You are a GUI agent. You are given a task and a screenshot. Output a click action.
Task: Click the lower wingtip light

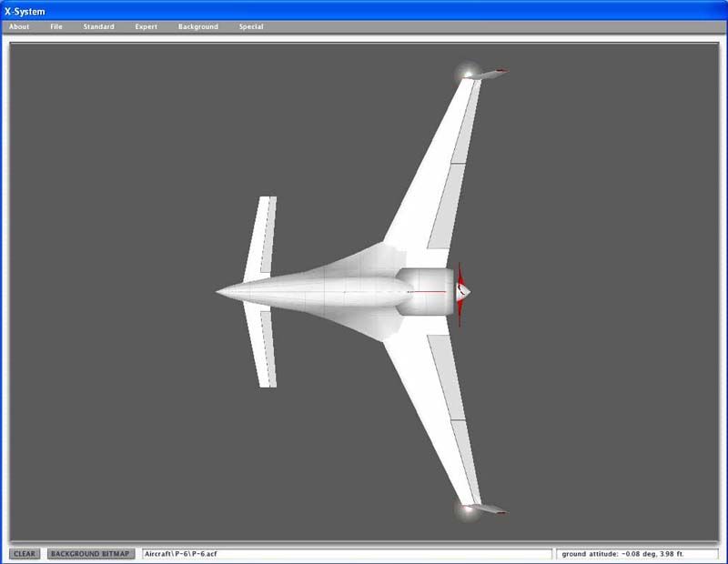[x=469, y=509]
